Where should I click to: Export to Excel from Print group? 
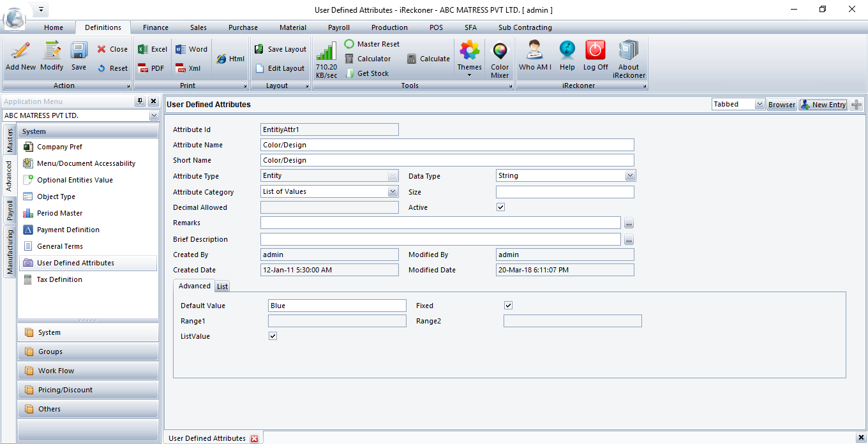click(x=153, y=49)
